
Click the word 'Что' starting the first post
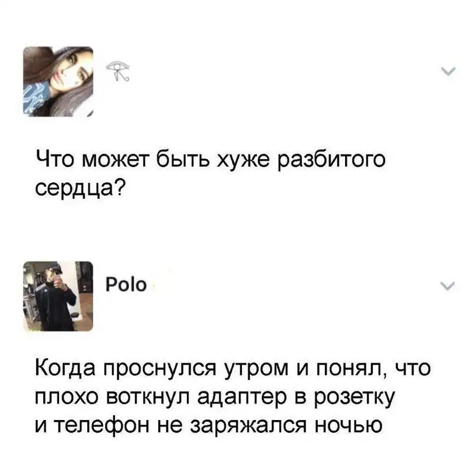pos(55,159)
